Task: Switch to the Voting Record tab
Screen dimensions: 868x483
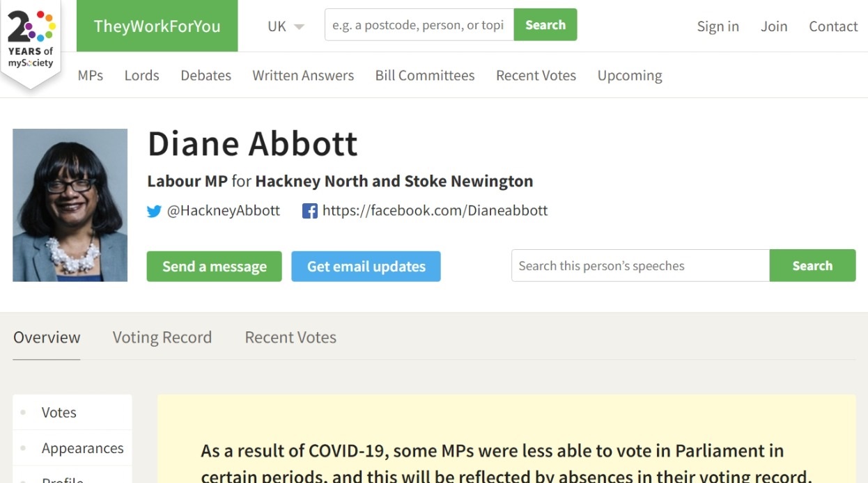Action: coord(162,338)
